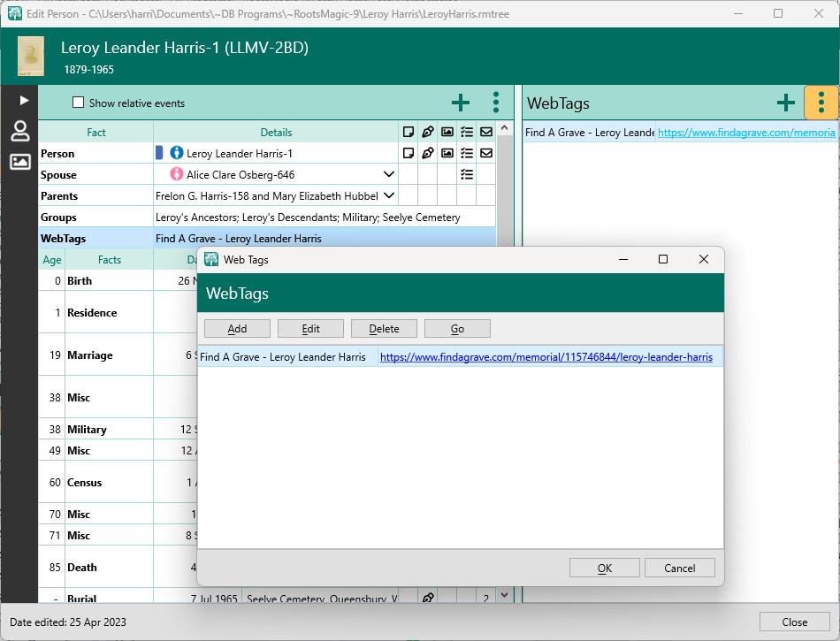The image size is (840, 641).
Task: Open the WebTags panel three-dot menu
Action: [x=821, y=103]
